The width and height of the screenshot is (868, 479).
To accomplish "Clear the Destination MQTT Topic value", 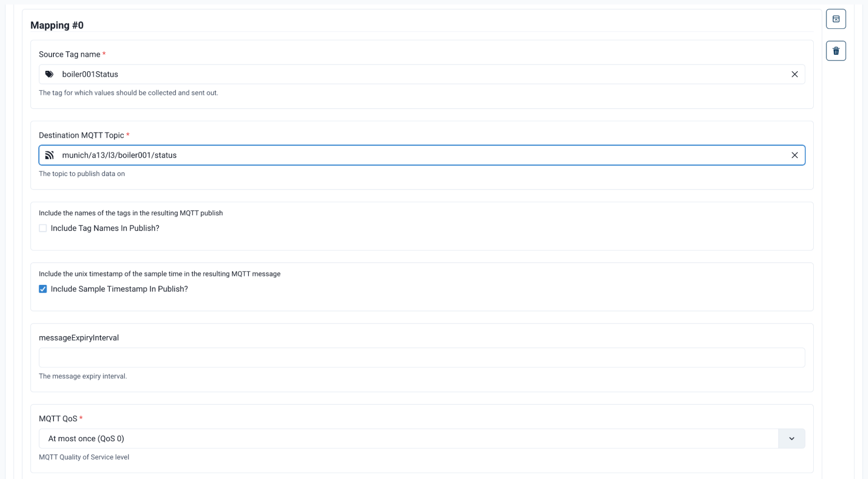I will [794, 155].
